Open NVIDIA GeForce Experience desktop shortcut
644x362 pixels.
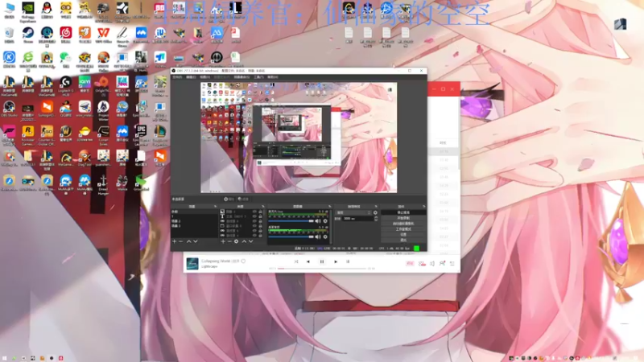coord(28,11)
